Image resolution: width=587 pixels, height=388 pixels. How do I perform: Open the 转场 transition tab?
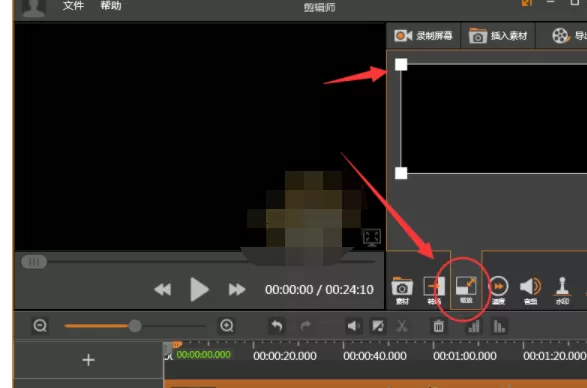[x=434, y=291]
